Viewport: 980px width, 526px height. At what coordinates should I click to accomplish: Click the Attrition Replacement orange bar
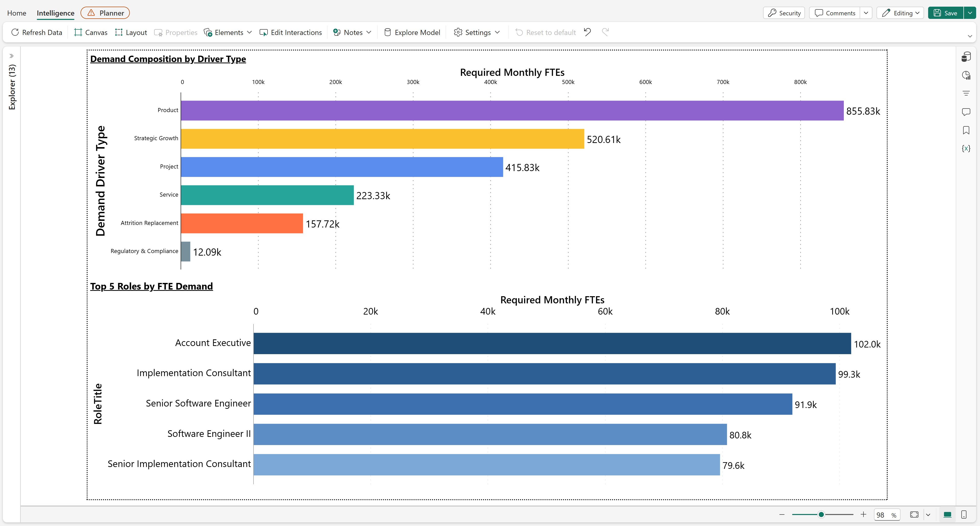(242, 223)
